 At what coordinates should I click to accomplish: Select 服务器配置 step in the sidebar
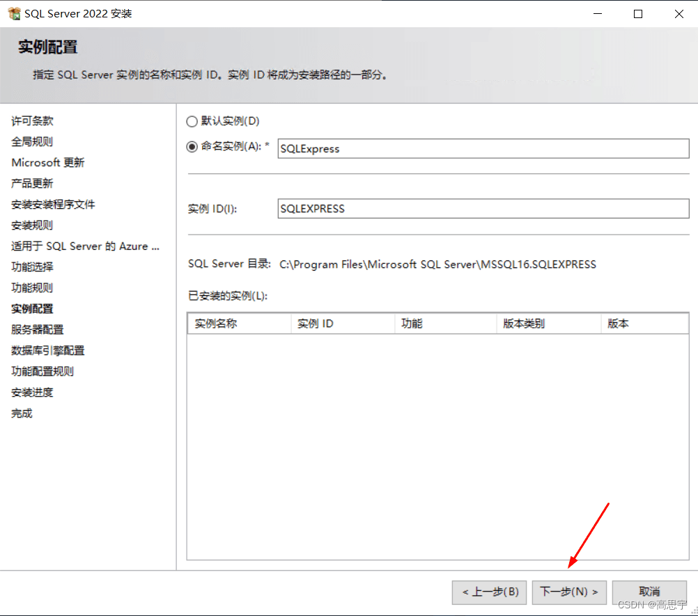pos(38,329)
